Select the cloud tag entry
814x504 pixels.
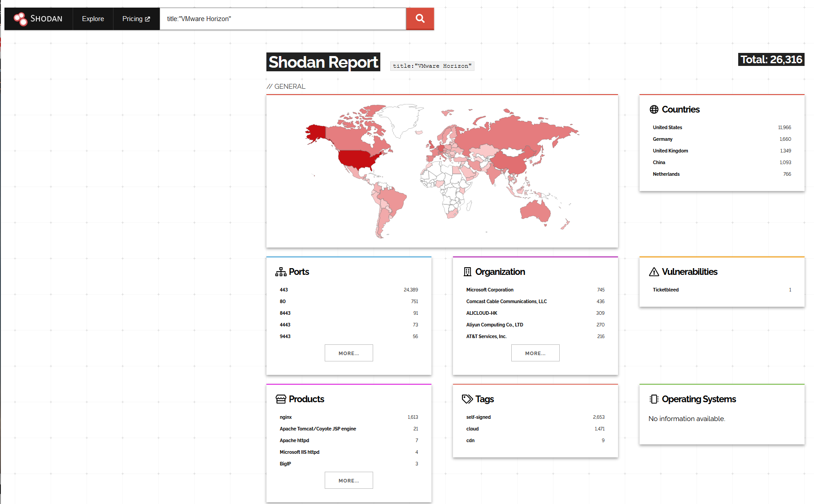tap(535, 429)
